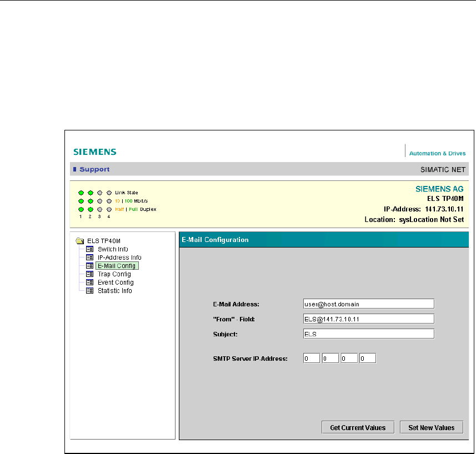Click the Get Current Values button
This screenshot has height=454, width=476.
pyautogui.click(x=358, y=427)
